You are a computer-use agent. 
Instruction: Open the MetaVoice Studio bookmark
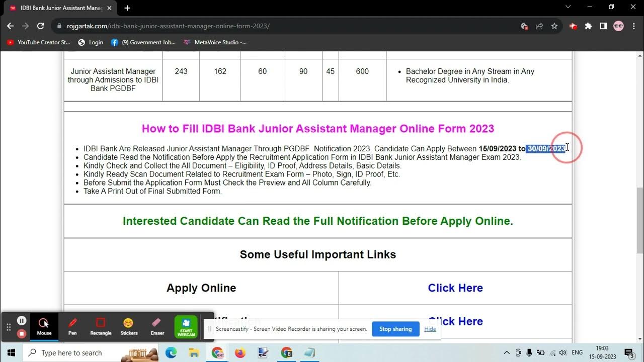point(215,42)
